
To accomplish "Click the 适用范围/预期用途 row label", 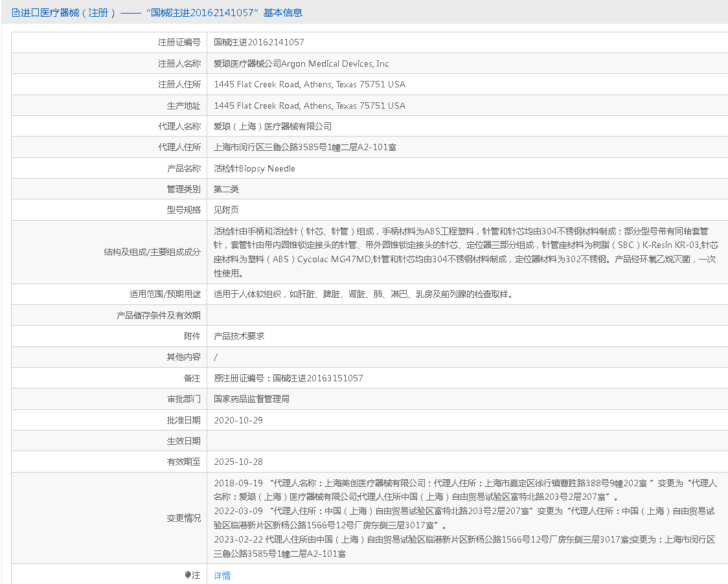I will pos(165,294).
